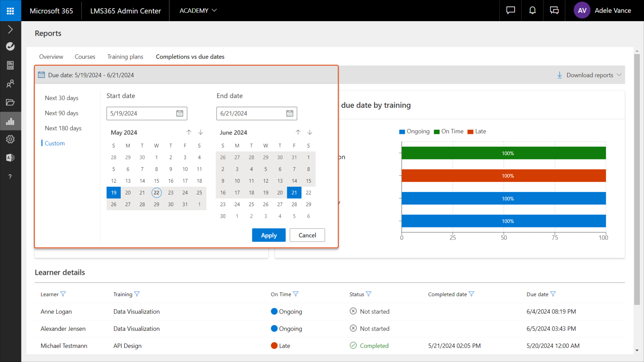The width and height of the screenshot is (644, 362).
Task: Select the Next 90 days option
Action: (62, 113)
